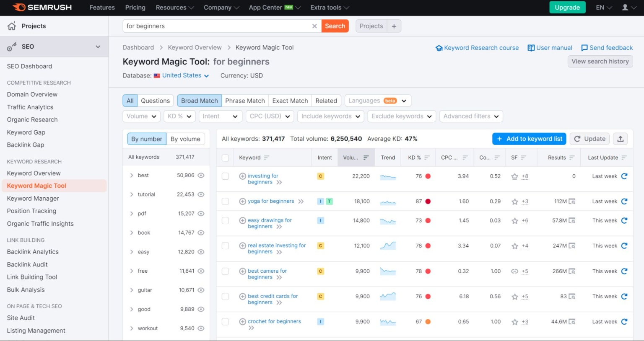Click the 'Add to keyword list' button

[x=529, y=139]
